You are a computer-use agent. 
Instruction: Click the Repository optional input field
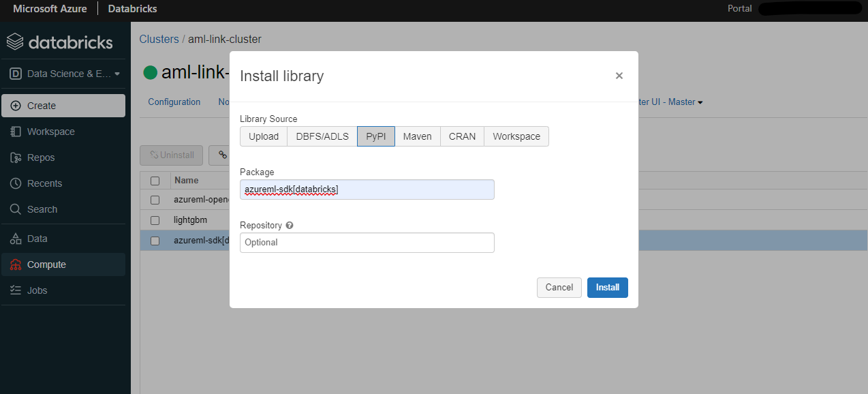pyautogui.click(x=367, y=243)
